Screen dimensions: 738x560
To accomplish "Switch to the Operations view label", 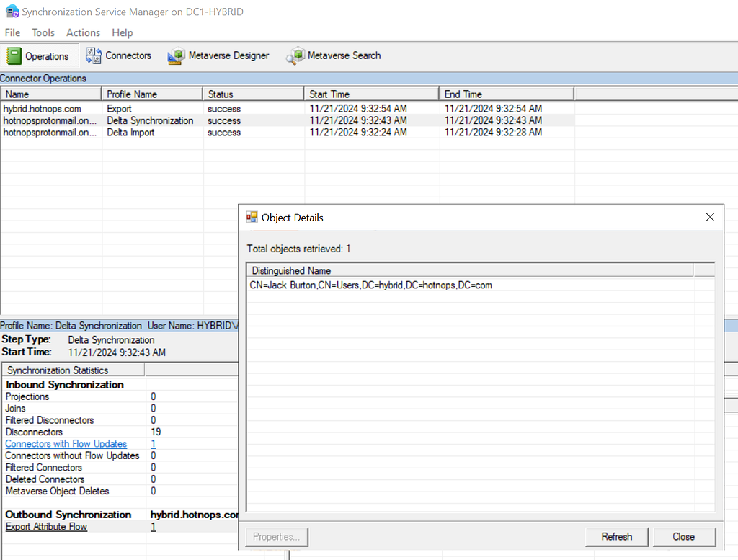I will pos(47,56).
